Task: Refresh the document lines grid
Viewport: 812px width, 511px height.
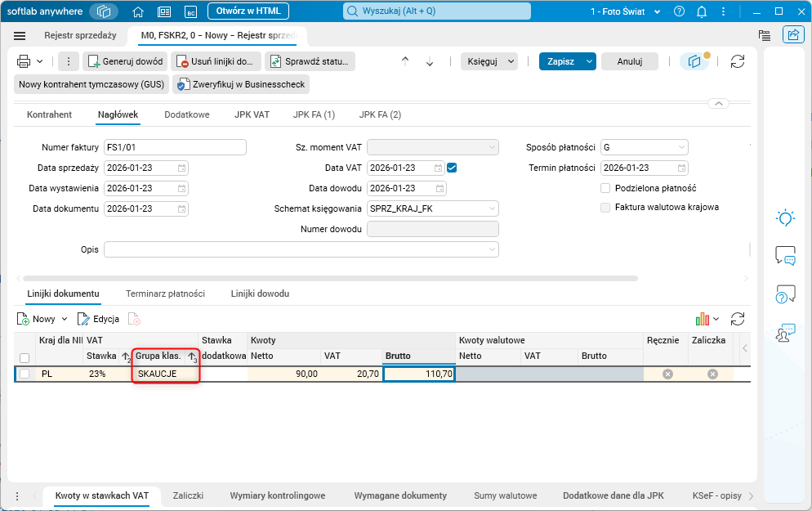Action: point(738,319)
